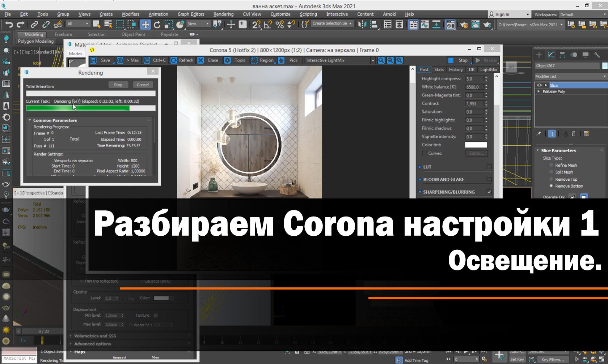Open the Modifier List dropdown
The height and width of the screenshot is (364, 608).
(604, 76)
